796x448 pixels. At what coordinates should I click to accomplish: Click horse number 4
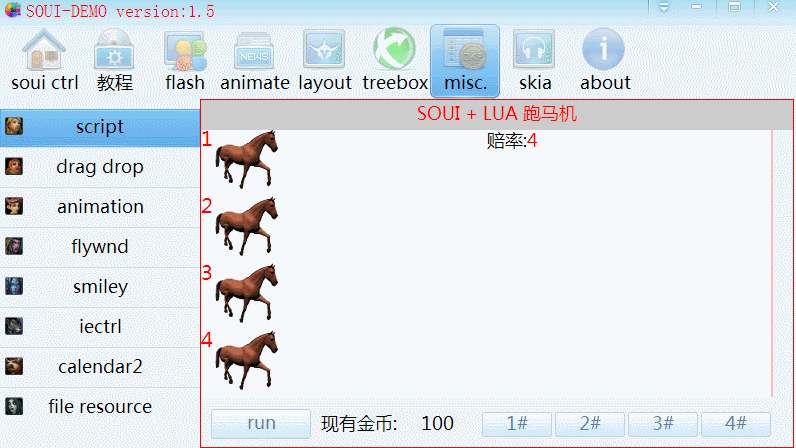247,360
